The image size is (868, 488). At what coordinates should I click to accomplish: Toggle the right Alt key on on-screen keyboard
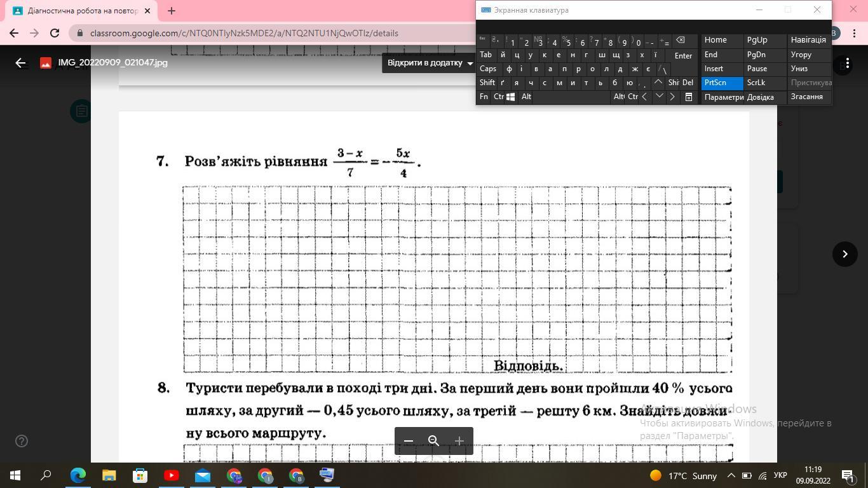tap(619, 97)
